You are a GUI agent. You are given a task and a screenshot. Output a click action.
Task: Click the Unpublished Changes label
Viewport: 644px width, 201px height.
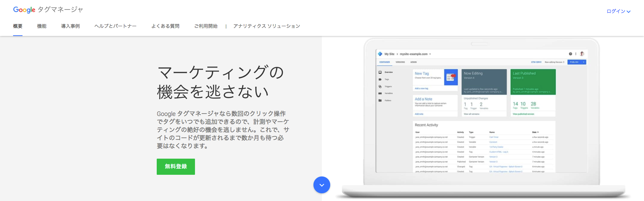476,98
